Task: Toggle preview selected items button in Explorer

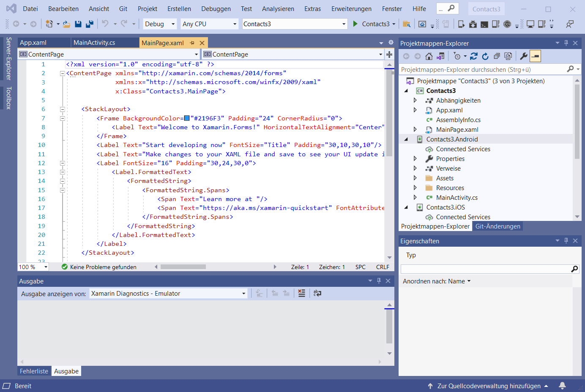Action: coord(535,56)
